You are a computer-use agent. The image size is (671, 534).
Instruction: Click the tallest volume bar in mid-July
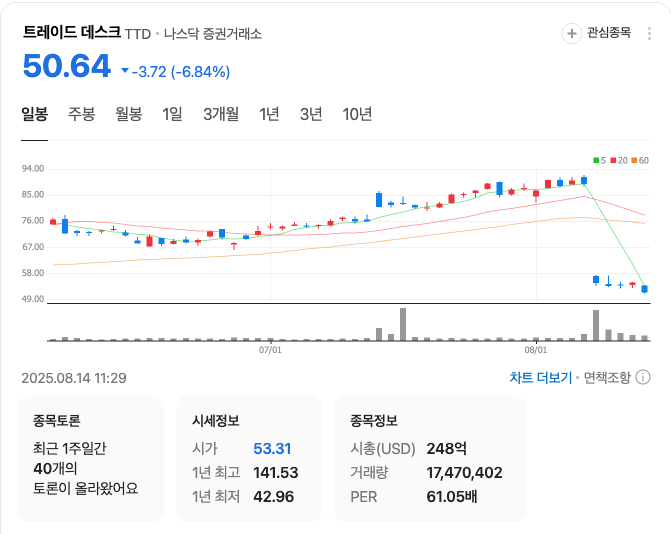click(x=403, y=324)
